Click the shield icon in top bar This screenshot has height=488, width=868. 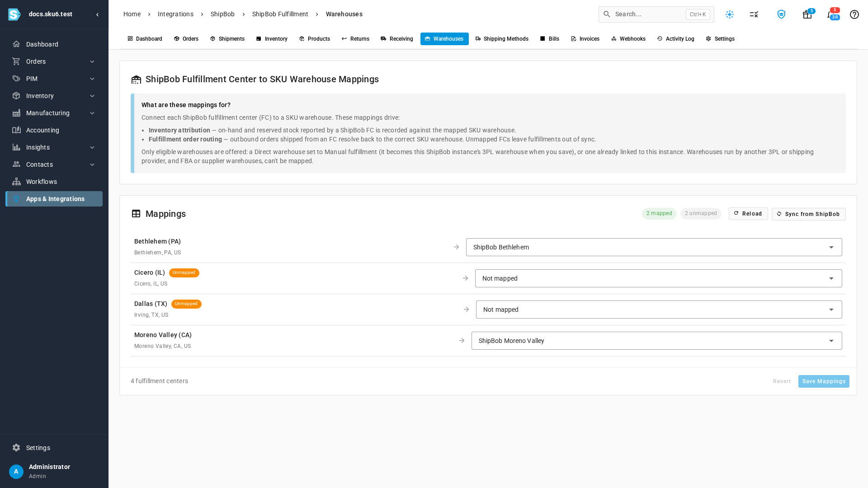tap(781, 14)
